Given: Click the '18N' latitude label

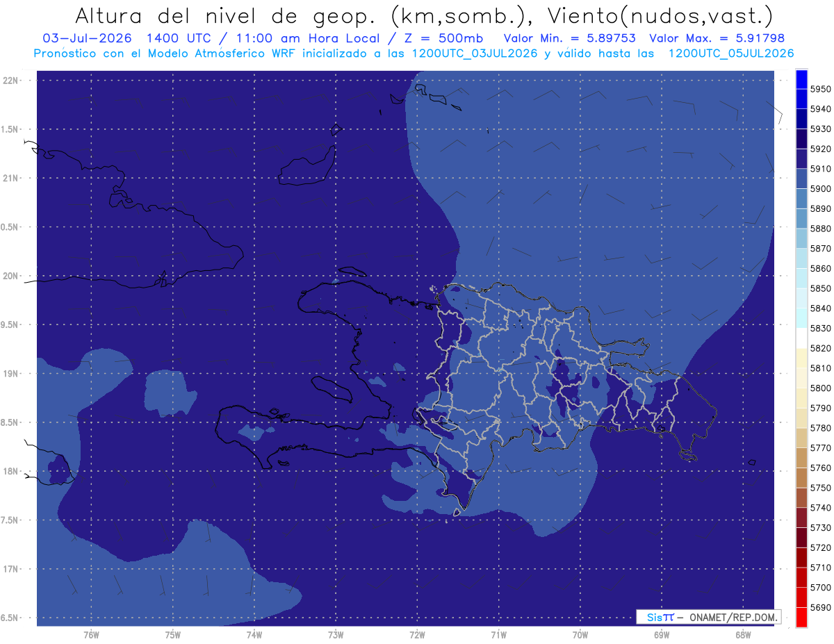Looking at the screenshot, I should pos(10,471).
